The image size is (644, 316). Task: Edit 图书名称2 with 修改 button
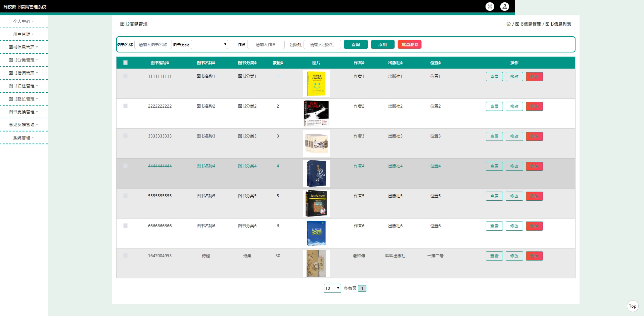click(x=514, y=107)
